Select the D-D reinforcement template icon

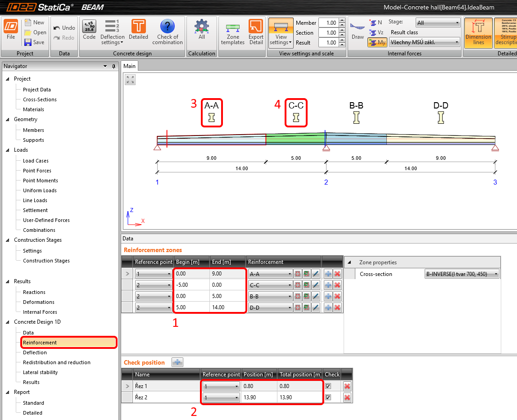[x=441, y=117]
